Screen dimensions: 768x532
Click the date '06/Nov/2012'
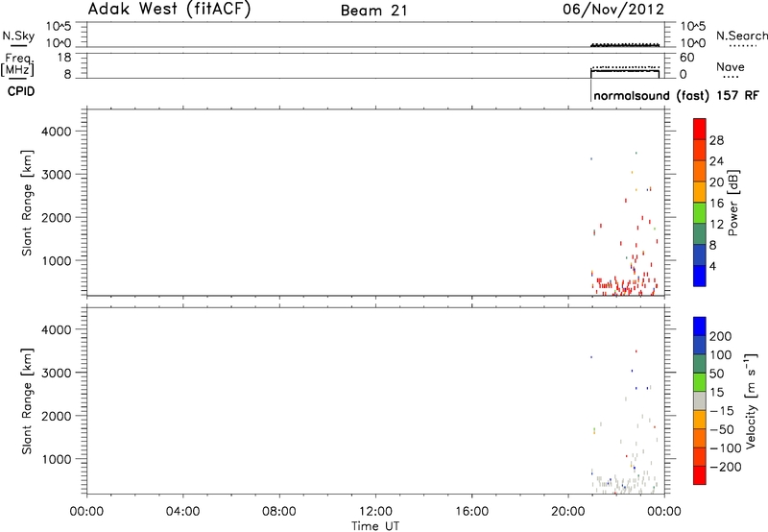[x=613, y=9]
